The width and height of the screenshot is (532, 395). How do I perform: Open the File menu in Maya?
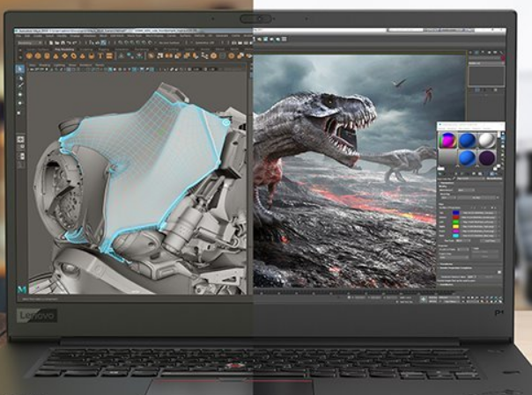pyautogui.click(x=18, y=36)
